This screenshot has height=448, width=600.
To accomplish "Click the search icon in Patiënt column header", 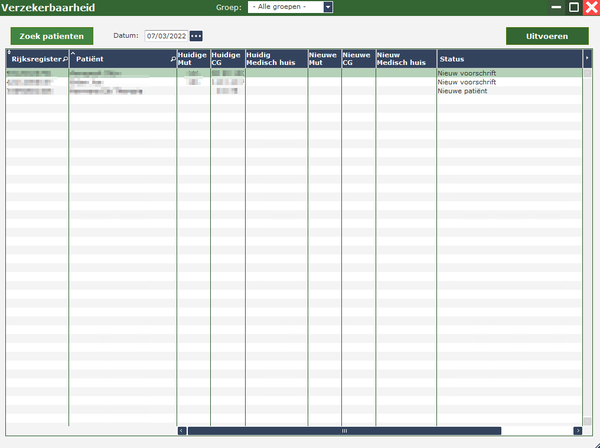I will pyautogui.click(x=172, y=59).
